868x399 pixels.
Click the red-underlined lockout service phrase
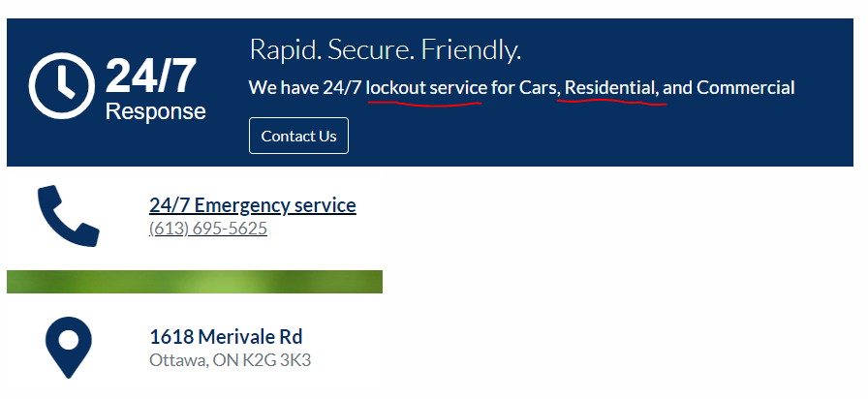coord(427,87)
